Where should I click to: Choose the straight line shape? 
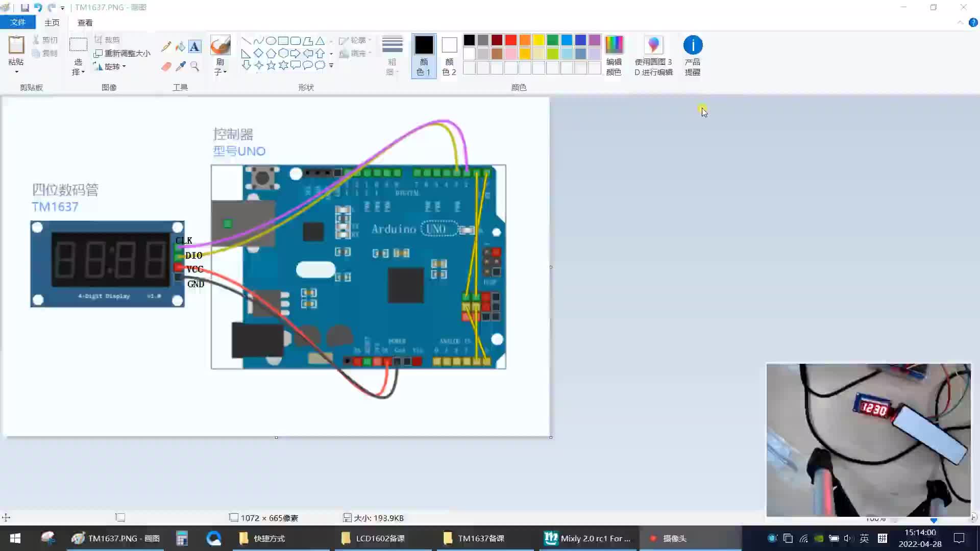(x=246, y=41)
